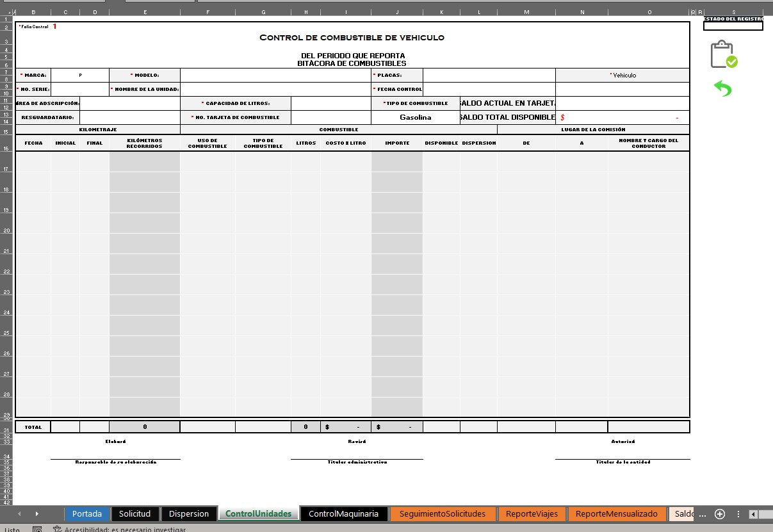Click the No. Serie value field
This screenshot has width=773, height=532.
coord(80,90)
